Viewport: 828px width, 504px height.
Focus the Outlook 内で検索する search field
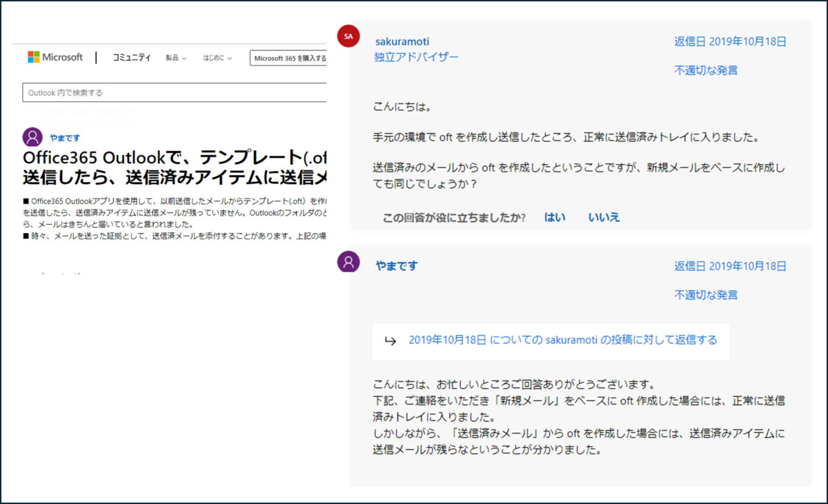(175, 92)
